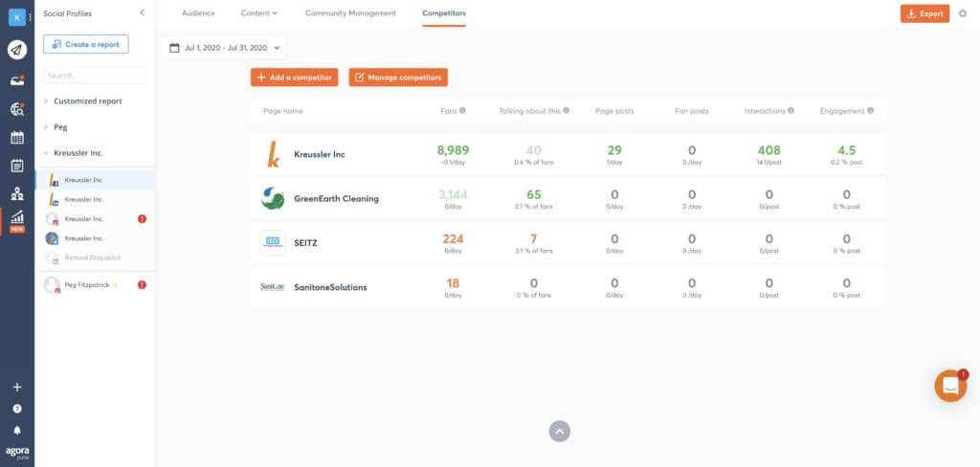Click the 4.5 engagement value
980x467 pixels.
coord(846,150)
